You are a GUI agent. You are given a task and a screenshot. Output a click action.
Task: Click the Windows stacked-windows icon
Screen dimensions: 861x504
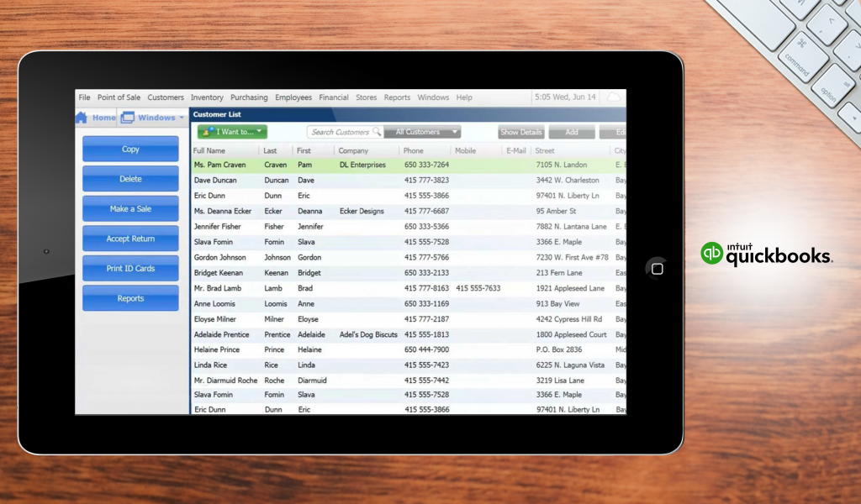(x=128, y=118)
